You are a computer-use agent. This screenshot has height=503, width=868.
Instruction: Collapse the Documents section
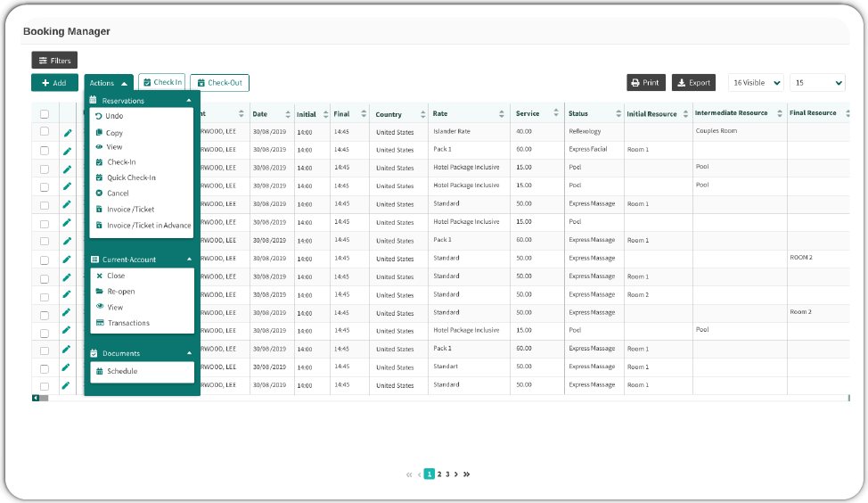[189, 353]
